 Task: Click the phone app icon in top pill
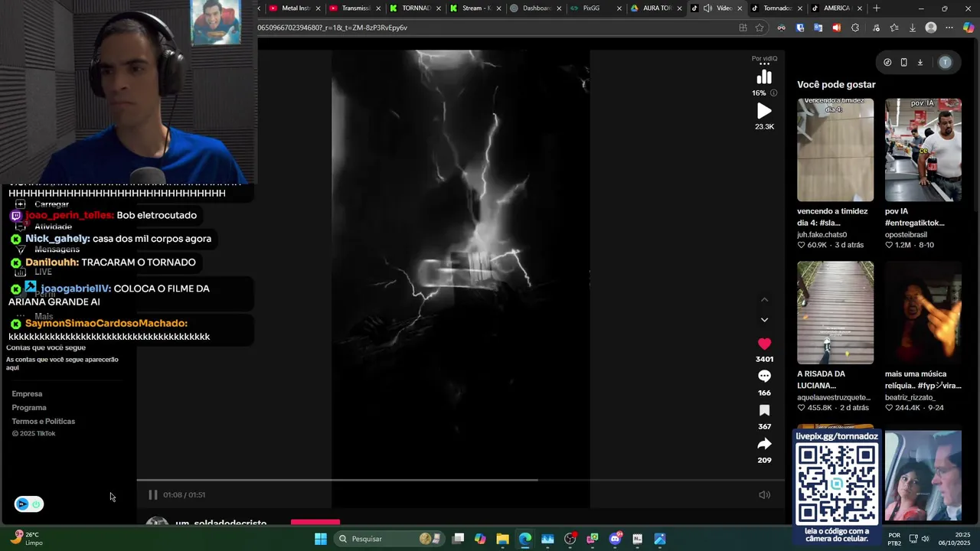click(903, 63)
